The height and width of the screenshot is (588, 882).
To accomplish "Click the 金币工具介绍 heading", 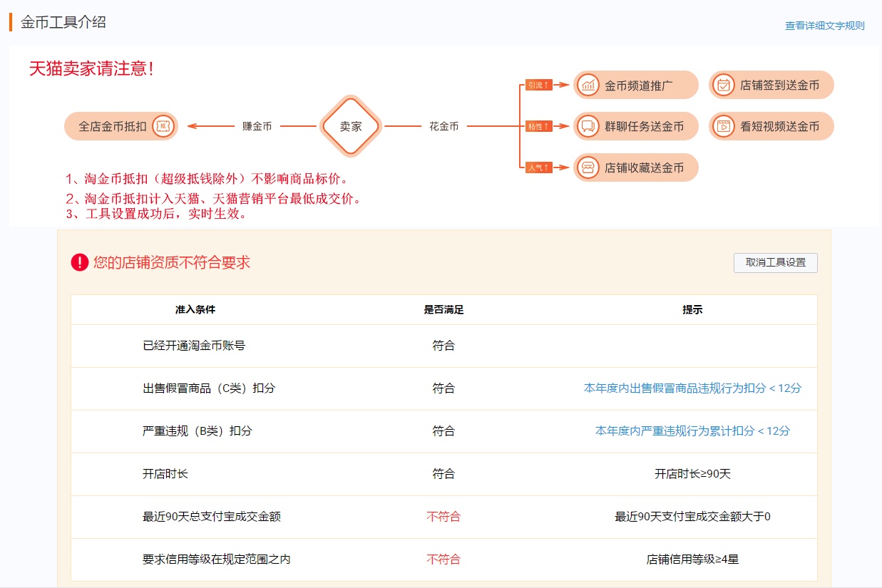I will 63,22.
